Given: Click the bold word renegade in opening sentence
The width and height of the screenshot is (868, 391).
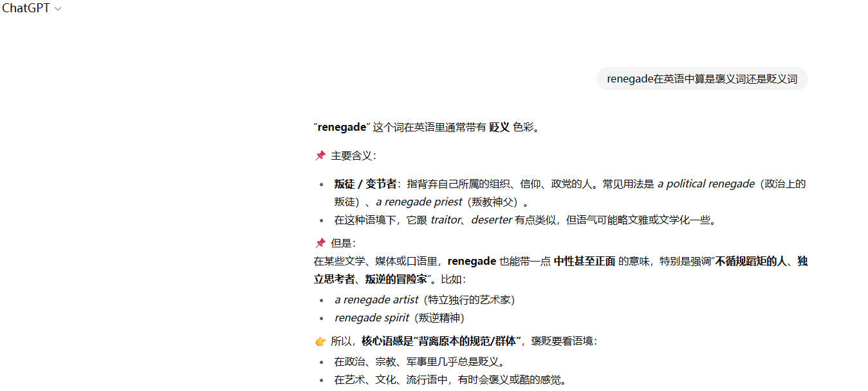Looking at the screenshot, I should pyautogui.click(x=342, y=127).
